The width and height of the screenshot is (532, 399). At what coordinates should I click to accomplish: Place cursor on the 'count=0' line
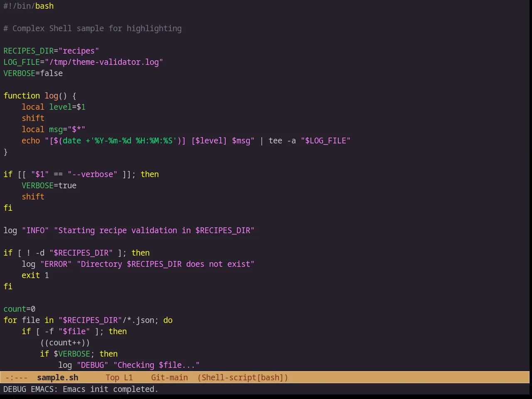click(x=20, y=309)
